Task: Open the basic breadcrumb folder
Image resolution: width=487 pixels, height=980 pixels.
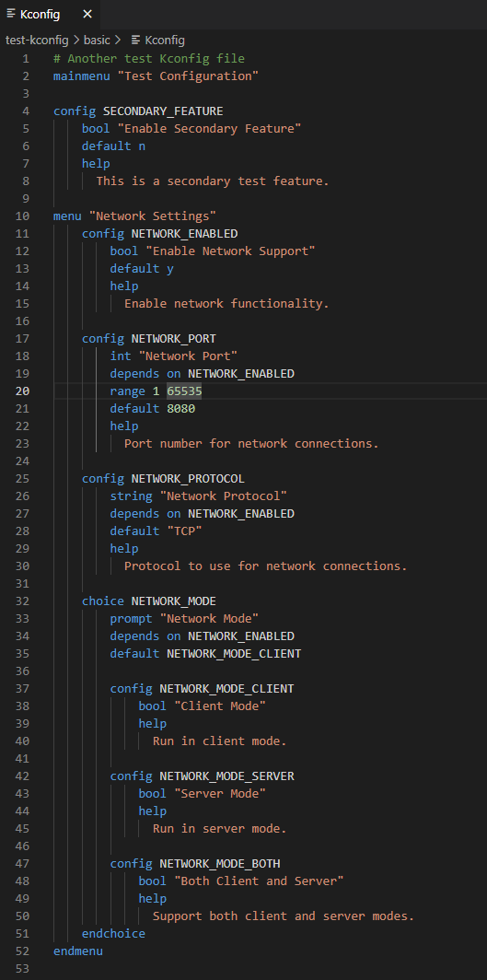Action: tap(97, 40)
